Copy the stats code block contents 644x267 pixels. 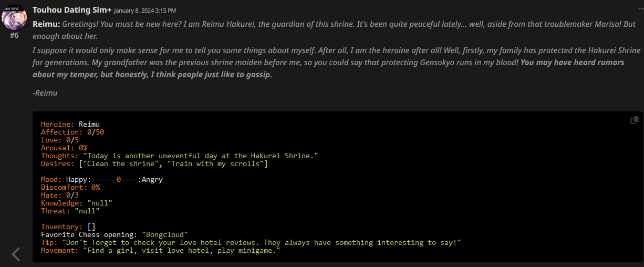634,120
